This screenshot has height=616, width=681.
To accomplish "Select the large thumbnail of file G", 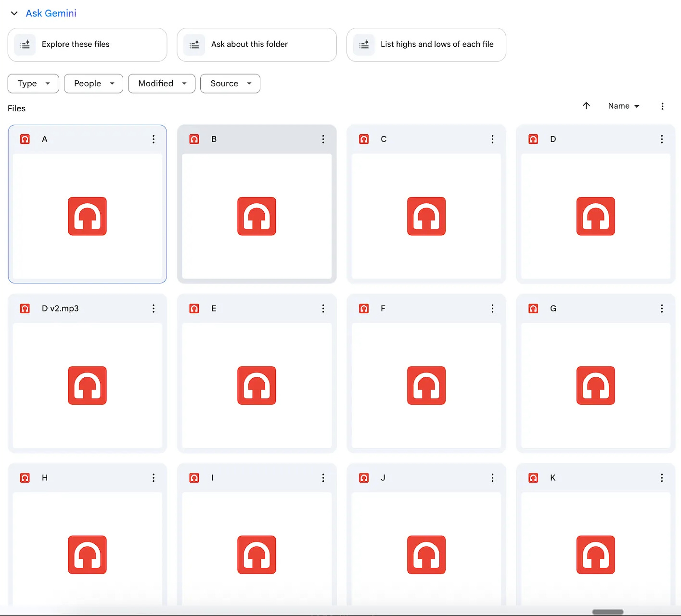I will click(595, 385).
